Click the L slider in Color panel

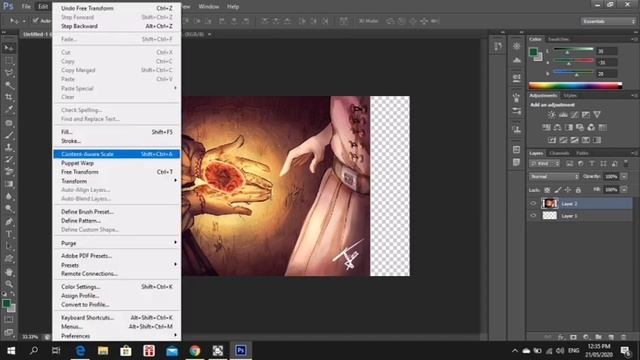coord(573,51)
